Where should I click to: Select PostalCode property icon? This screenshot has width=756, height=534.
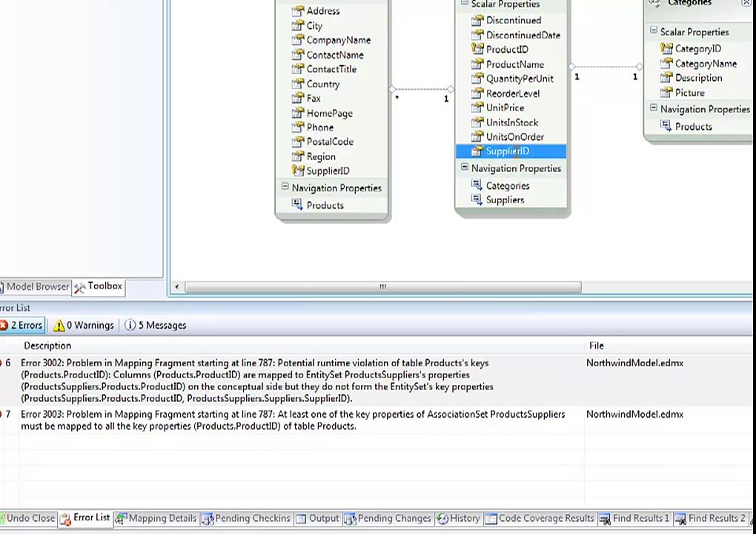click(298, 142)
